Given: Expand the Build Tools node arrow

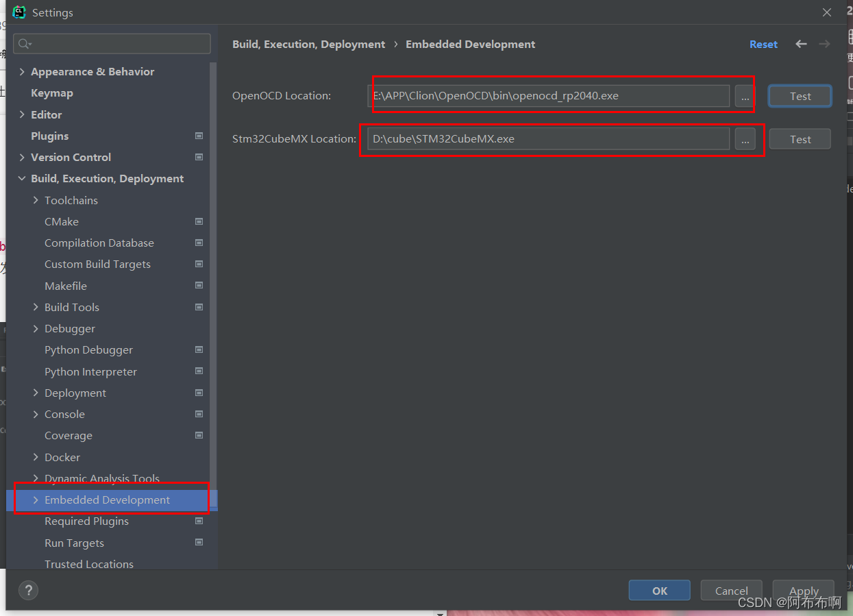Looking at the screenshot, I should [36, 307].
